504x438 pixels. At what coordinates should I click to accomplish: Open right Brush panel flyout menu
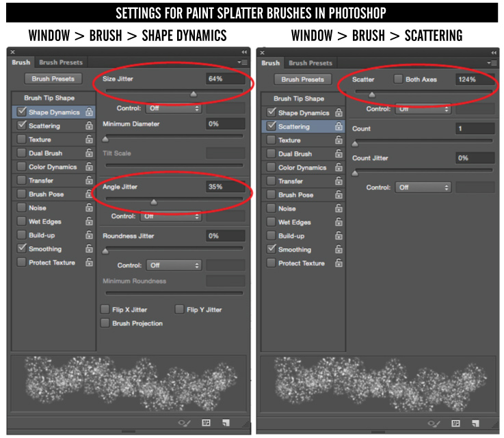tap(492, 63)
